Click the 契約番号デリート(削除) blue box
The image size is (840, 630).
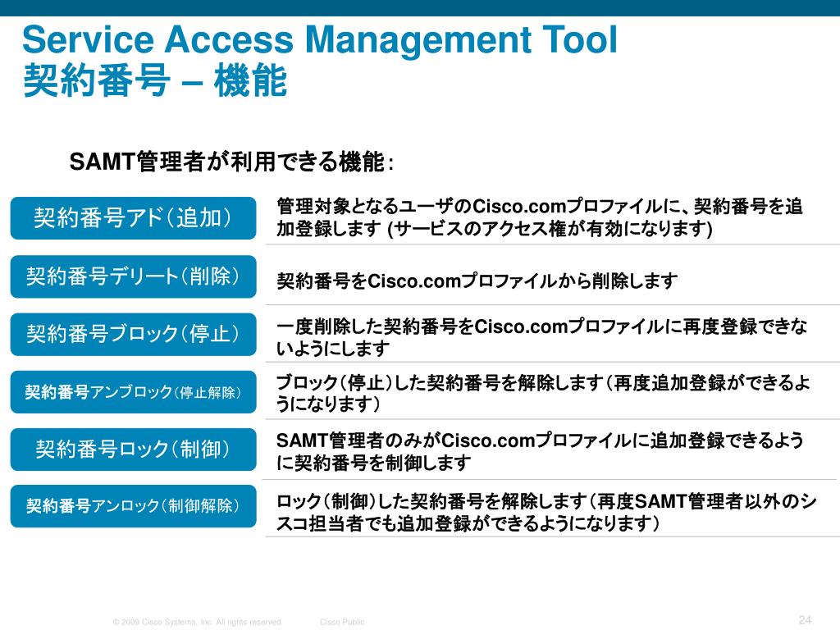click(x=134, y=276)
